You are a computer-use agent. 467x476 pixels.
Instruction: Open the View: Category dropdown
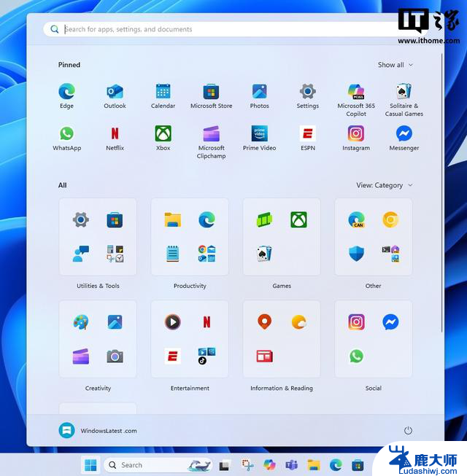[385, 185]
